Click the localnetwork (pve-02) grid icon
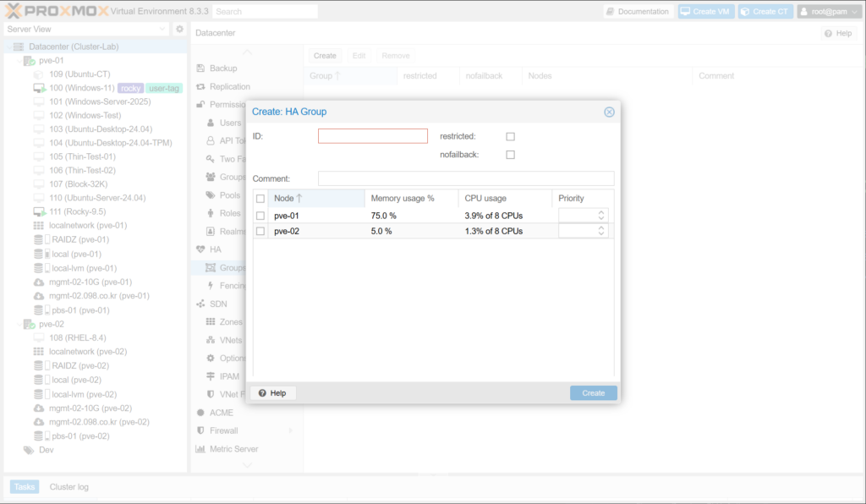 coord(39,351)
